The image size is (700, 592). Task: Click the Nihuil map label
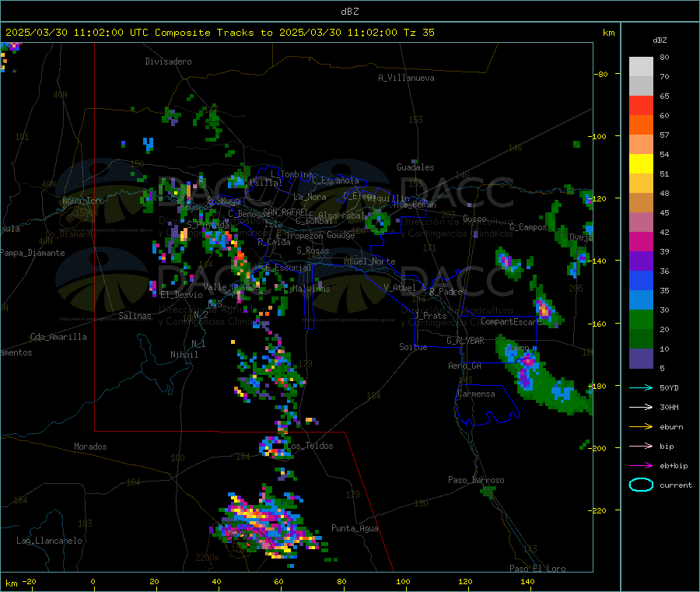(x=184, y=355)
